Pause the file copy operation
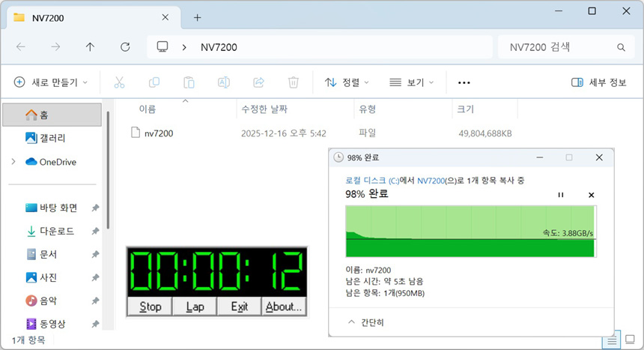The image size is (644, 350). pos(560,195)
